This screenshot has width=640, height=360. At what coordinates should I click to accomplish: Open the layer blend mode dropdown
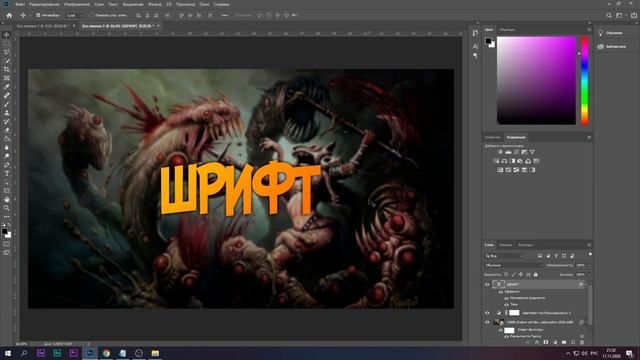(513, 265)
